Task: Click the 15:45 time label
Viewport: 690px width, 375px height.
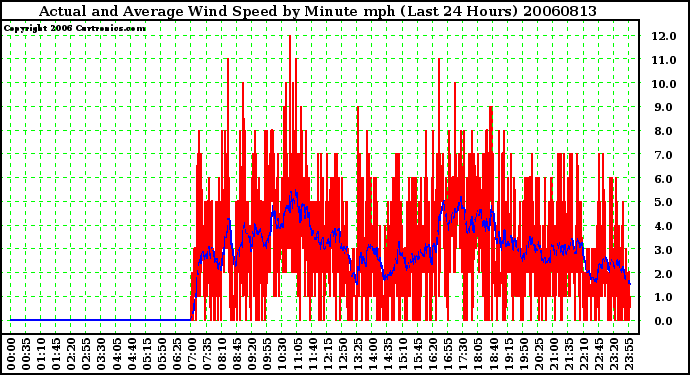Action: (x=417, y=354)
